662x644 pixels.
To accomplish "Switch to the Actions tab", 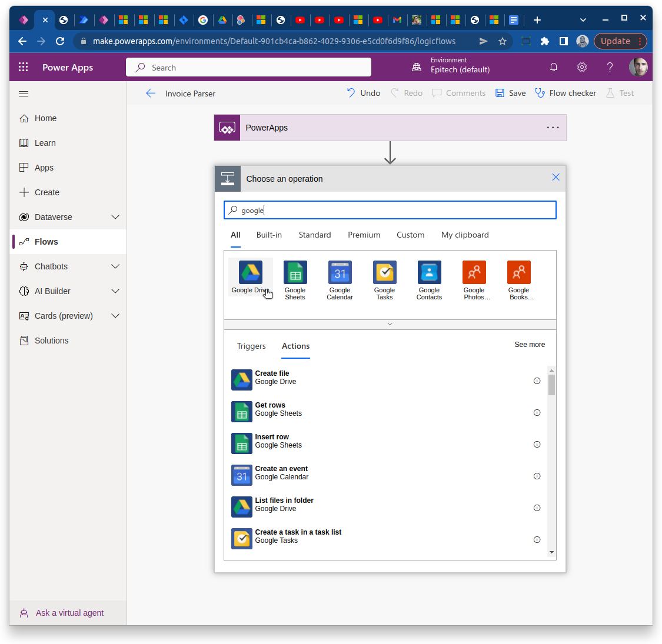I will coord(295,346).
